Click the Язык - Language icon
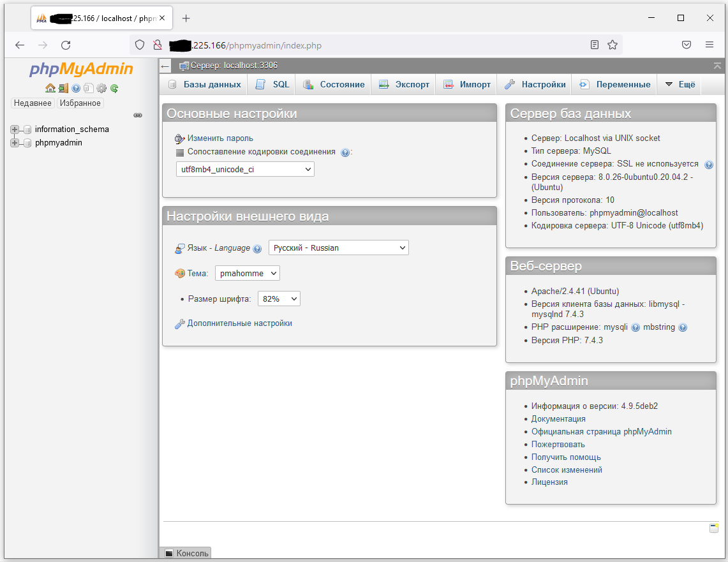 [180, 249]
